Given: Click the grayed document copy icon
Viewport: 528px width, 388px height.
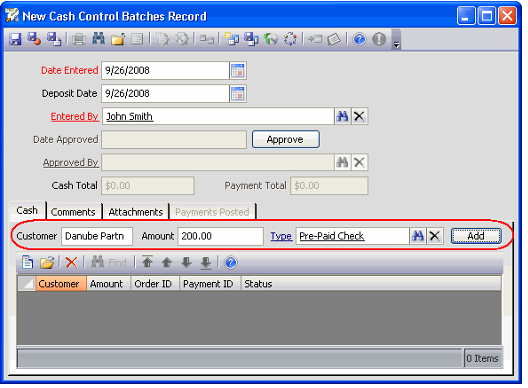Looking at the screenshot, I should pyautogui.click(x=163, y=39).
